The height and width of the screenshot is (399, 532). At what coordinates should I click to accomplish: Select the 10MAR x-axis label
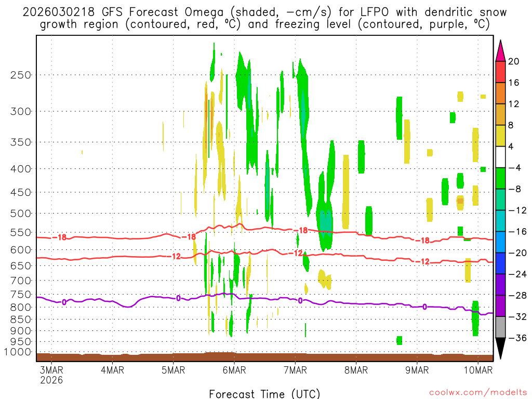(x=478, y=370)
